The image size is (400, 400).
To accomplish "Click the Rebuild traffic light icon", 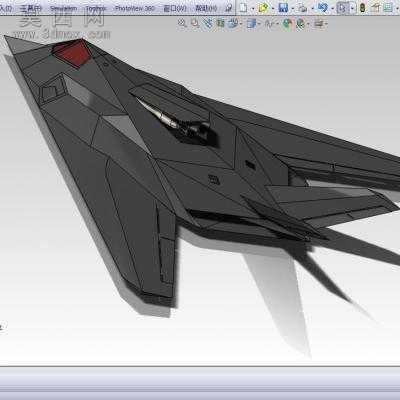I will click(362, 8).
